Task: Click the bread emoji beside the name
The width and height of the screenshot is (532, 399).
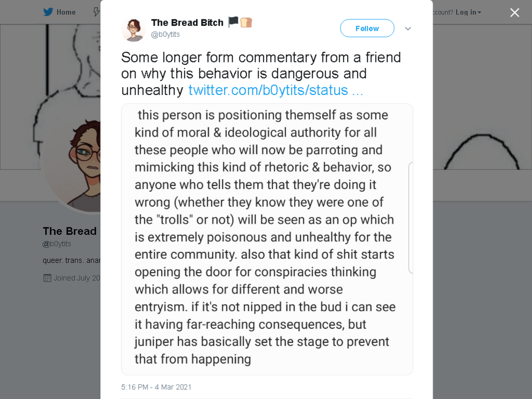Action: (x=246, y=22)
